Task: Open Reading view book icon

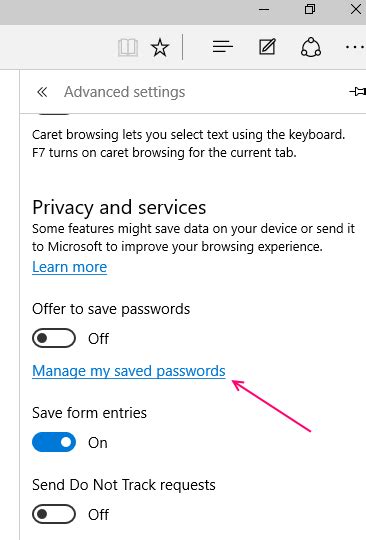Action: (128, 47)
